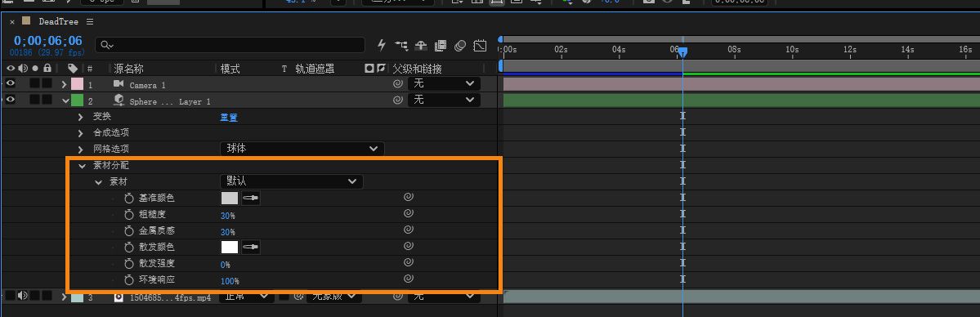Show the mp4 layer video with eye box
Image resolution: width=980 pixels, height=317 pixels.
pos(11,296)
